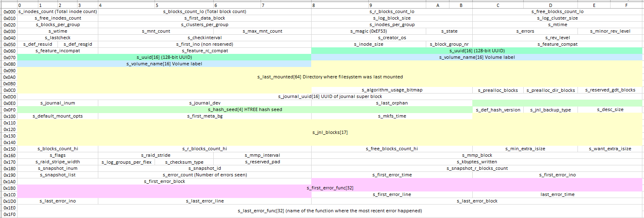The height and width of the screenshot is (218, 644).
Task: Select the s_feature_compat cell
Action: [x=557, y=44]
